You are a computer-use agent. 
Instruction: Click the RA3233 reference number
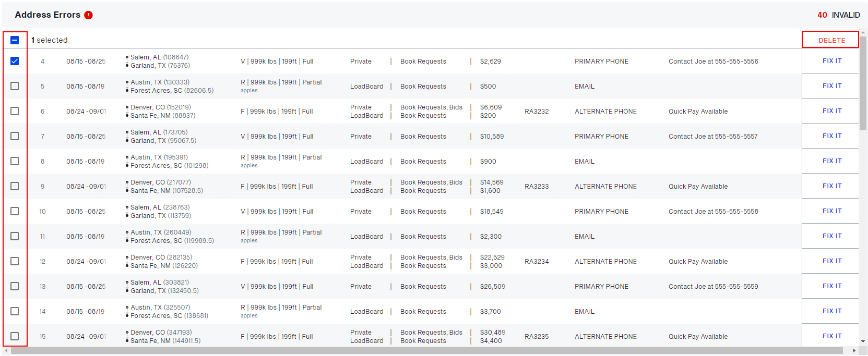pyautogui.click(x=537, y=187)
